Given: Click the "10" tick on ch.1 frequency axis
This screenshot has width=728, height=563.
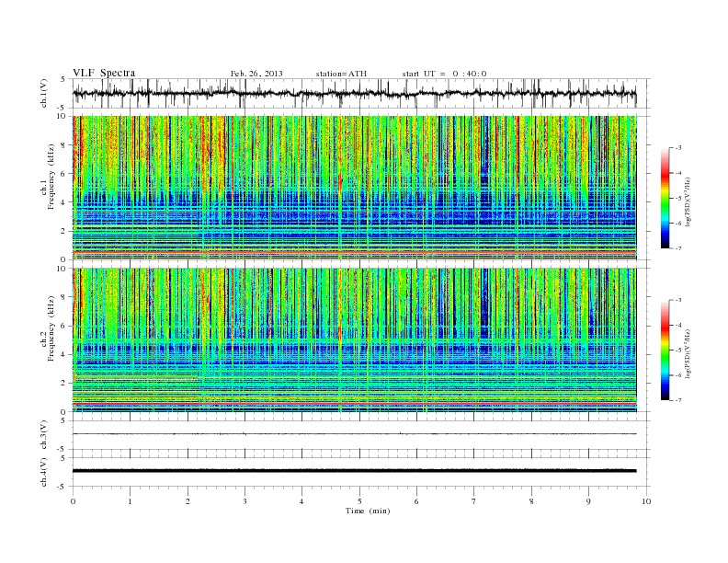Looking at the screenshot, I should point(63,116).
